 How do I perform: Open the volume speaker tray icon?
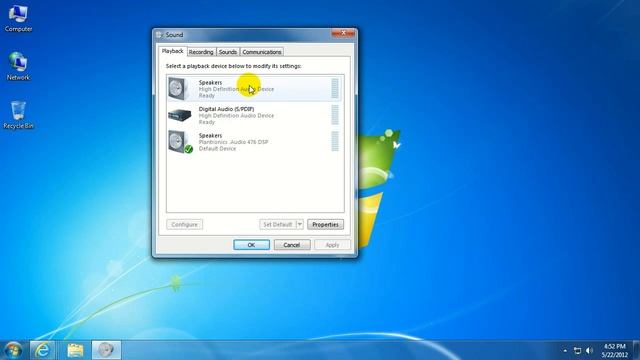(589, 351)
